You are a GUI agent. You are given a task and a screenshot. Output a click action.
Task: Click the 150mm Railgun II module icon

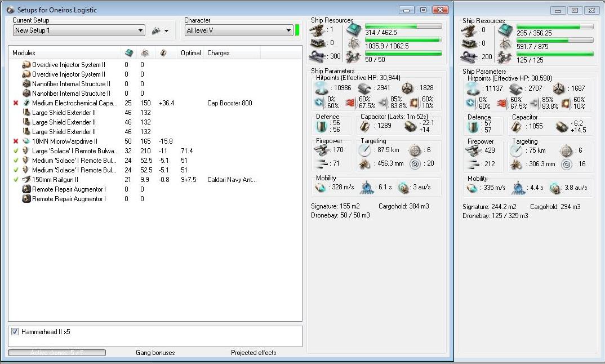[26, 180]
